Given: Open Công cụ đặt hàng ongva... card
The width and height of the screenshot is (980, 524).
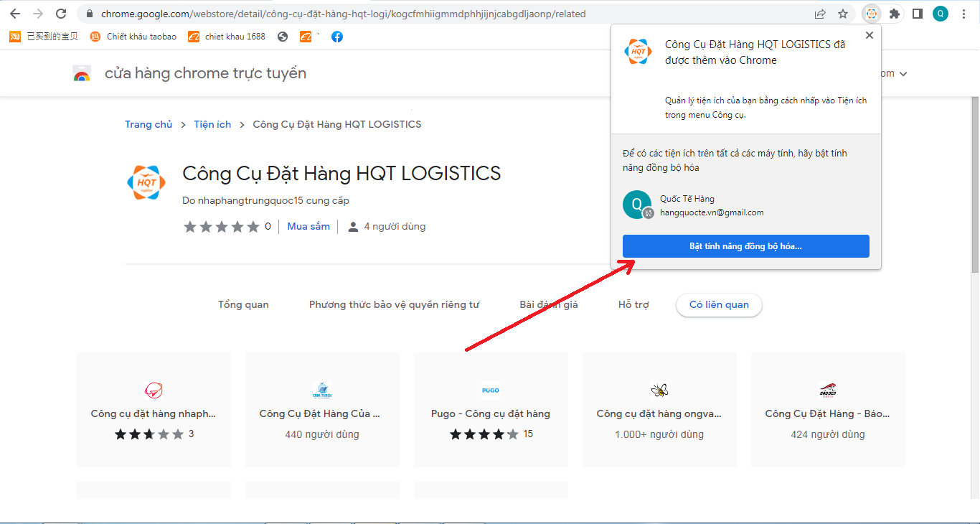Looking at the screenshot, I should [x=659, y=410].
